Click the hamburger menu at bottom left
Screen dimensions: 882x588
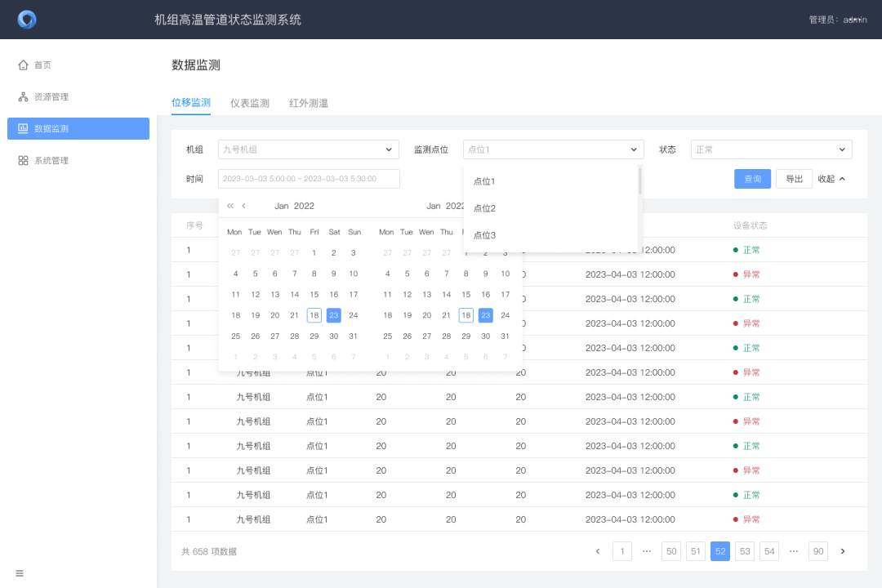20,572
